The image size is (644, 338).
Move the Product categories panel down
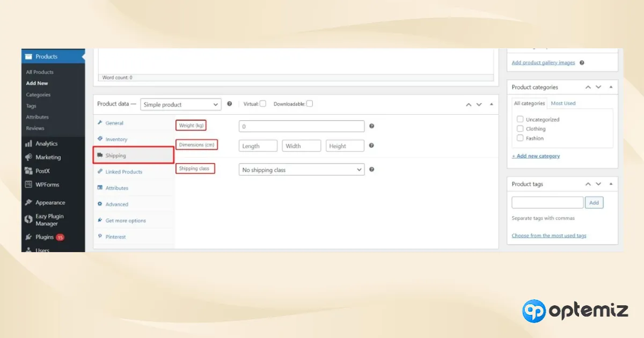click(x=598, y=87)
